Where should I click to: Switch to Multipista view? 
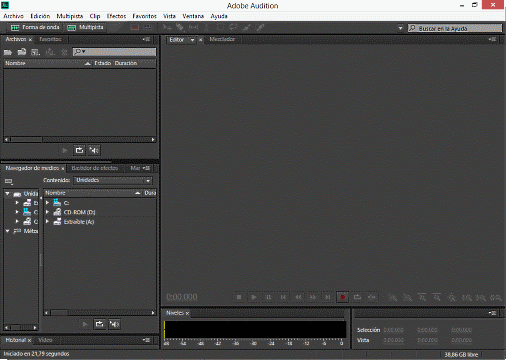[x=85, y=27]
